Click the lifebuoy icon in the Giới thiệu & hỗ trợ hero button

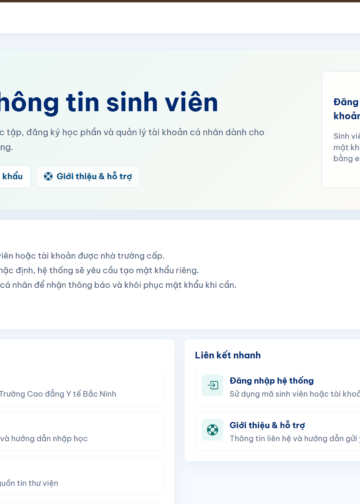coord(48,176)
